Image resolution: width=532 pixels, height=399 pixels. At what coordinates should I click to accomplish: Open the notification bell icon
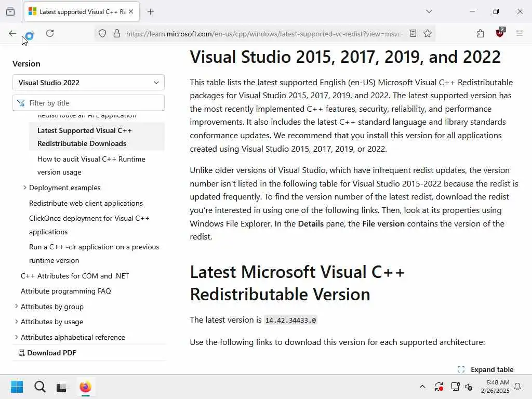pyautogui.click(x=517, y=387)
